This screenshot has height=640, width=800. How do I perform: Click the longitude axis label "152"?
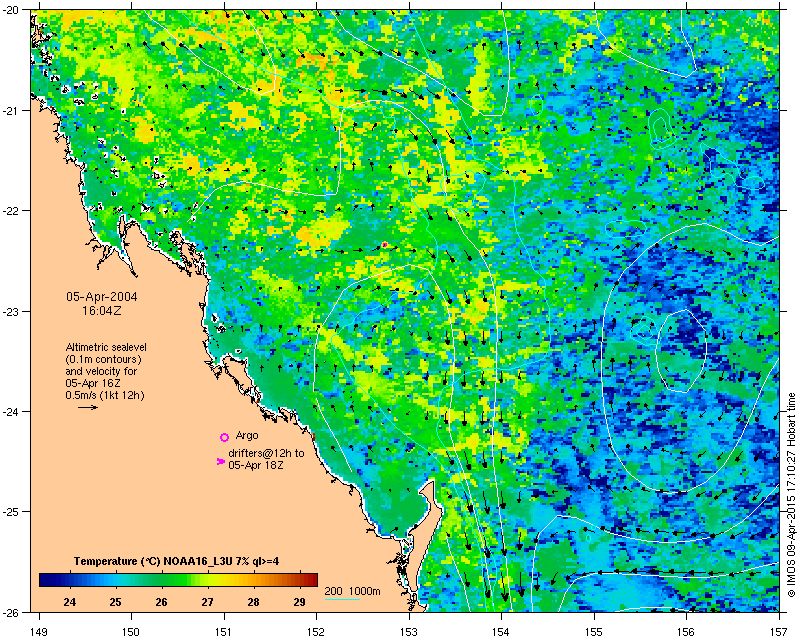(316, 632)
